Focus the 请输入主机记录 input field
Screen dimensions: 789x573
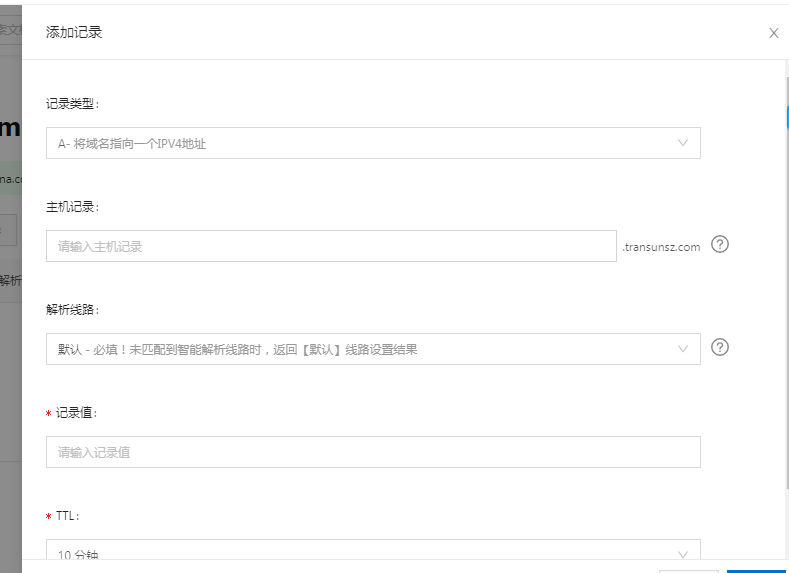330,246
